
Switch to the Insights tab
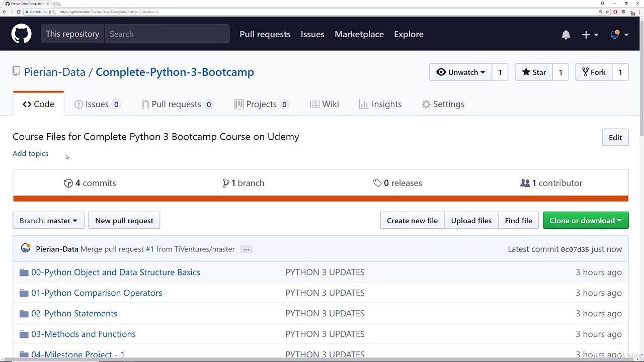(x=380, y=104)
